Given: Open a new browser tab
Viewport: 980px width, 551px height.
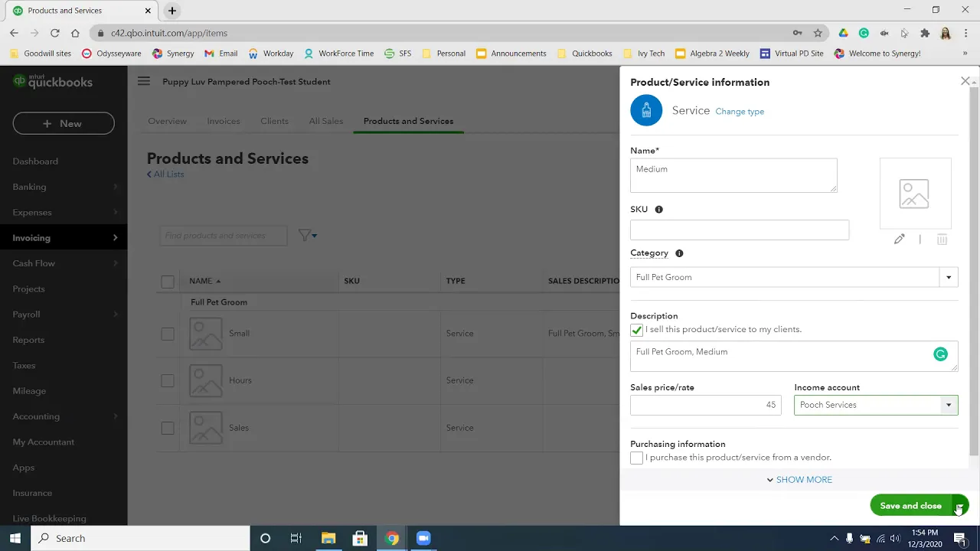Looking at the screenshot, I should (x=172, y=11).
